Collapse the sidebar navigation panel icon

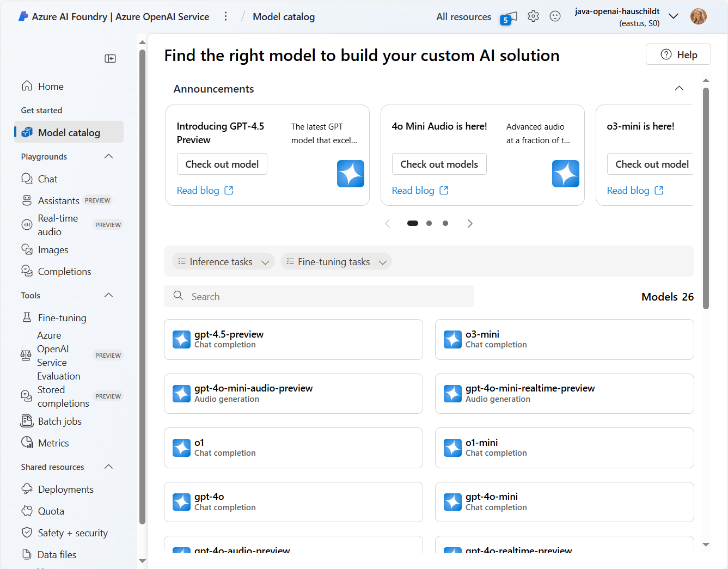(x=110, y=58)
